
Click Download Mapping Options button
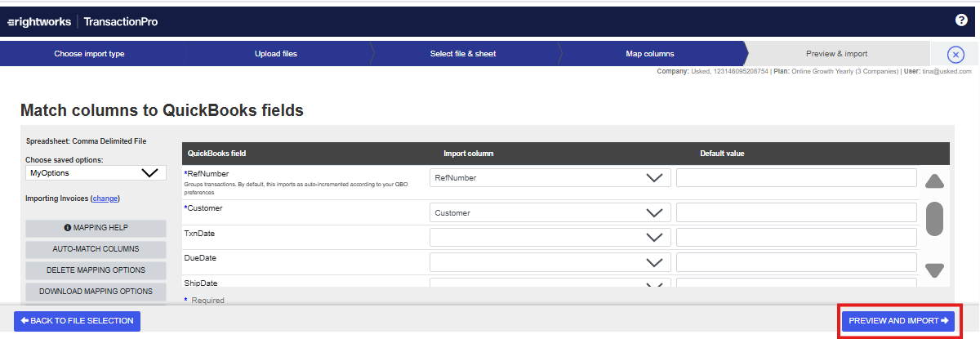point(96,292)
